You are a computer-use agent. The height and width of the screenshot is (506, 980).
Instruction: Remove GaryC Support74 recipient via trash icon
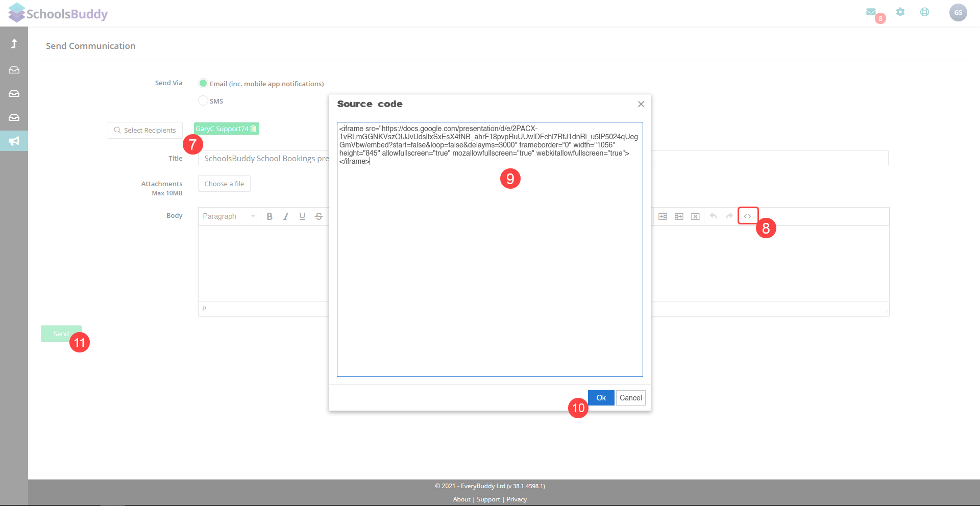pos(253,129)
